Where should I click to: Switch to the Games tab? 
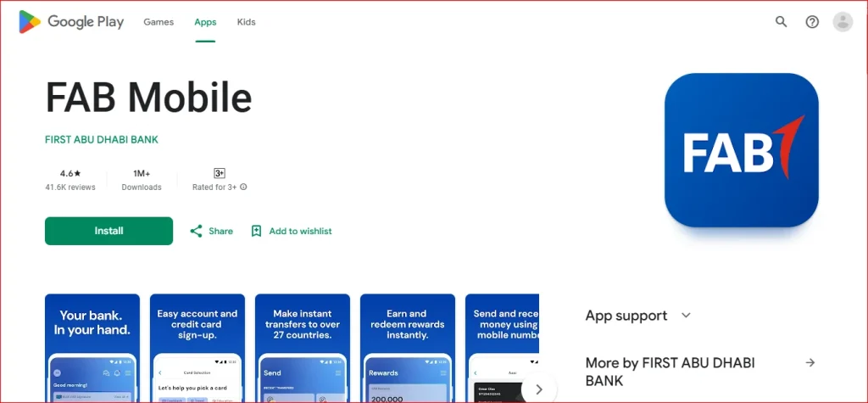(x=159, y=22)
